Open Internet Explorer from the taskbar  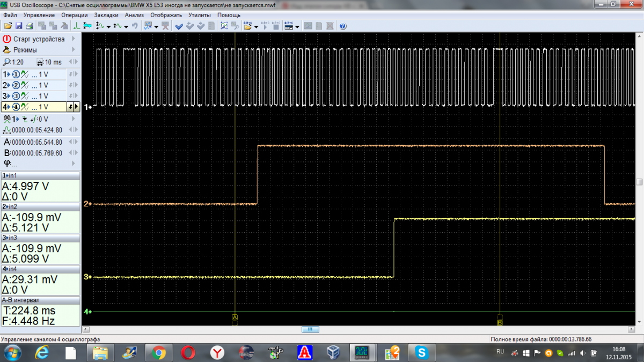[42, 352]
